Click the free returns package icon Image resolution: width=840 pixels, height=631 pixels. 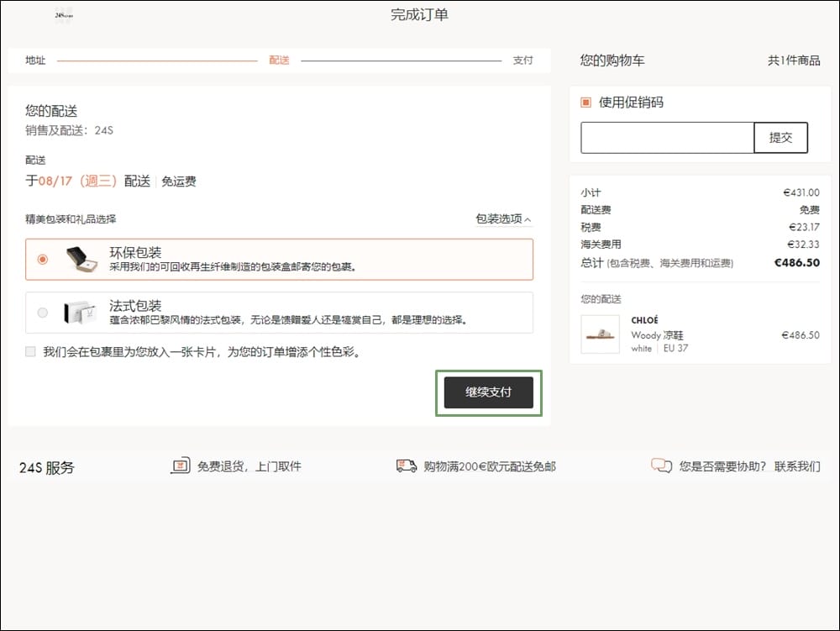point(181,466)
